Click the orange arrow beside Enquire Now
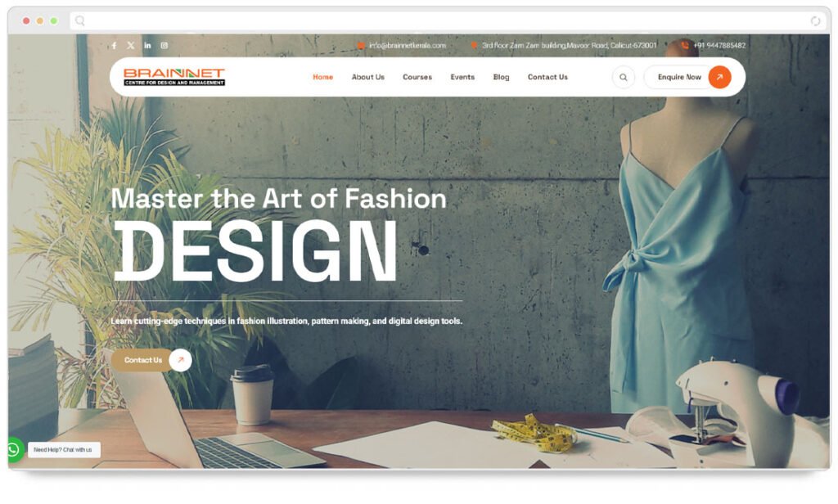838x504 pixels. coord(719,78)
